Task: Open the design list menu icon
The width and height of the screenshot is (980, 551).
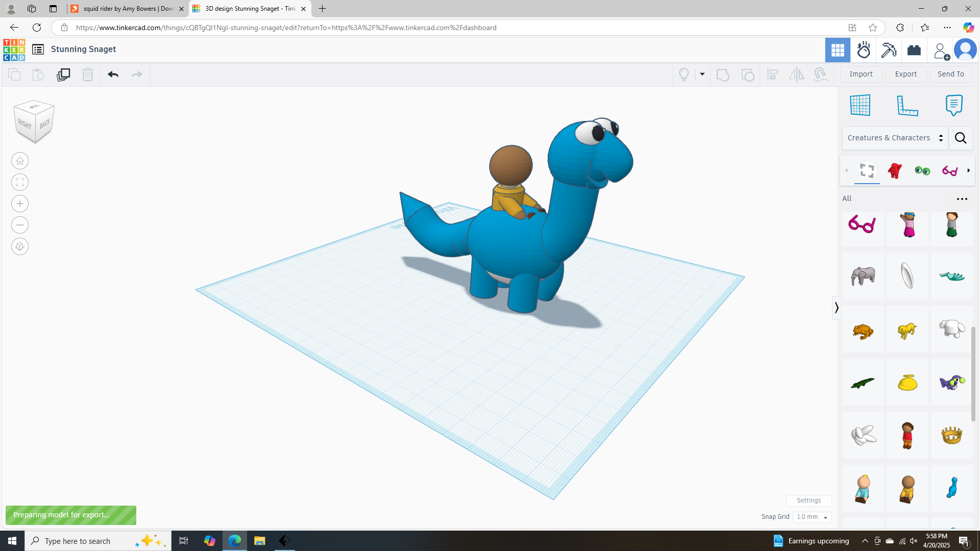Action: click(38, 49)
